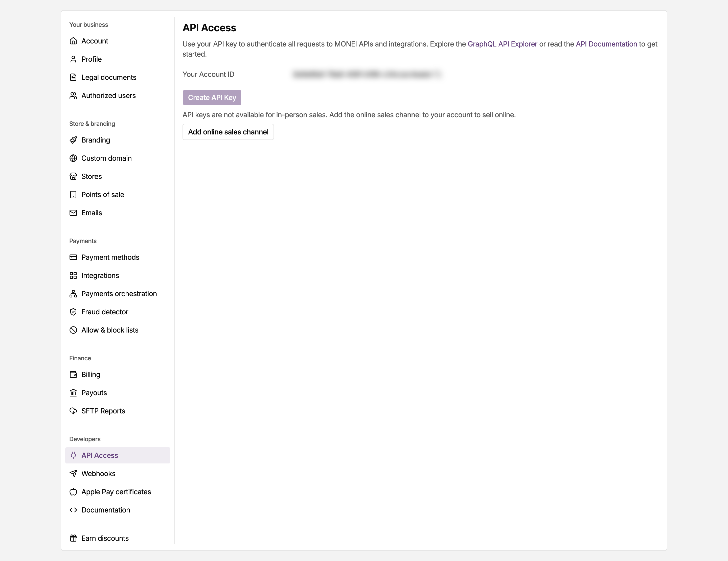Click the Stores shop icon
Viewport: 728px width, 561px height.
[73, 177]
